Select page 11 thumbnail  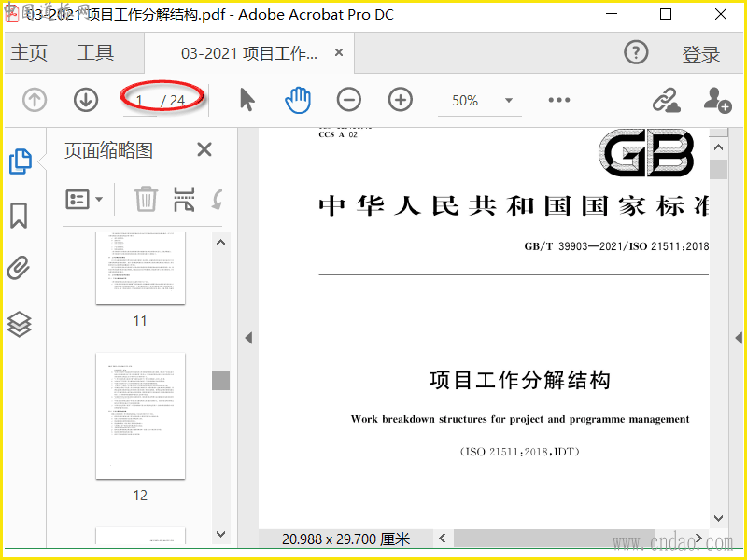tap(140, 268)
